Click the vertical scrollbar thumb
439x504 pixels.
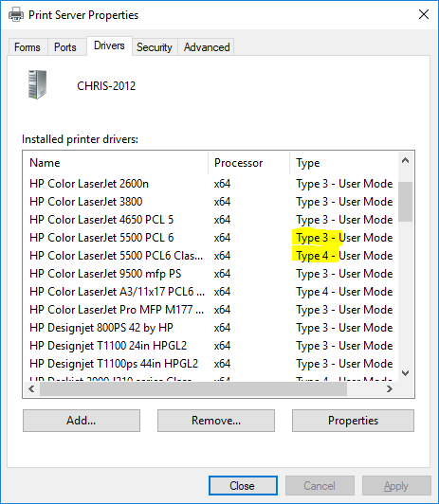(405, 202)
